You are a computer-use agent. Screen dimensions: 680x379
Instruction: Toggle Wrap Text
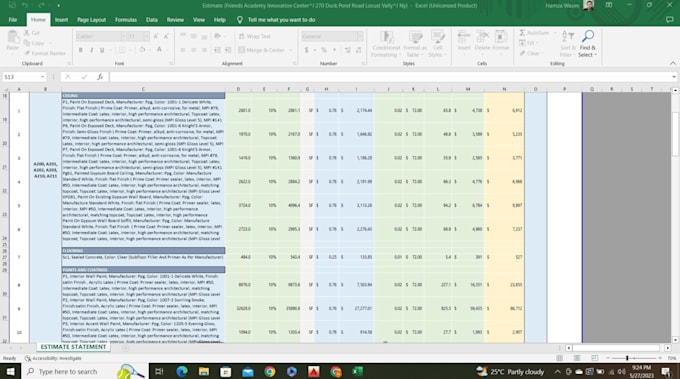click(254, 36)
